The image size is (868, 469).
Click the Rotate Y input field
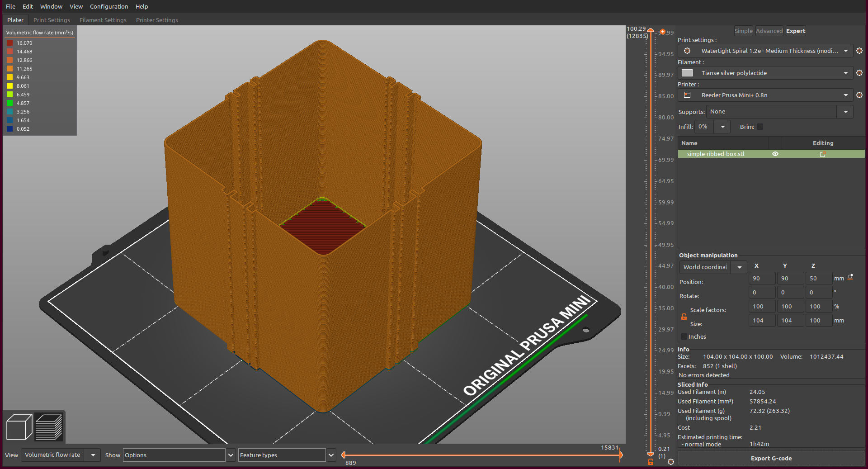pyautogui.click(x=790, y=292)
